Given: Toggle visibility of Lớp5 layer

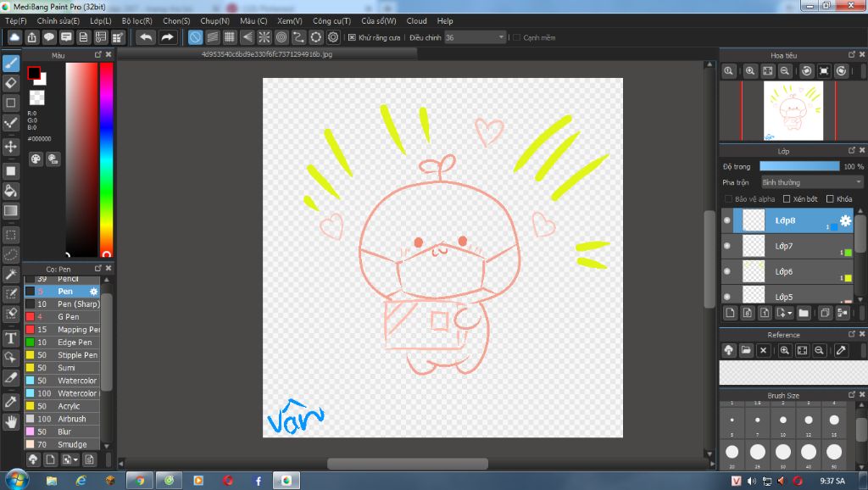Looking at the screenshot, I should [x=727, y=296].
